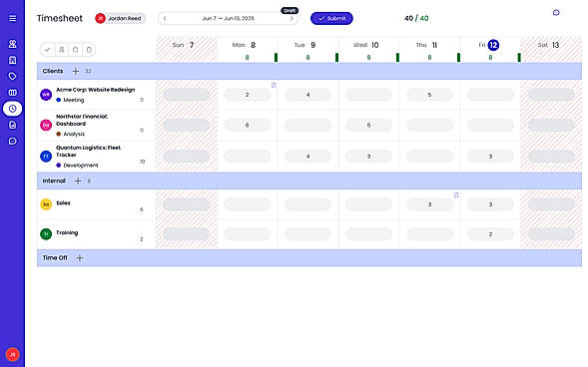Viewport: 588px width, 367px height.
Task: Open the hamburger menu in the sidebar
Action: 12,18
